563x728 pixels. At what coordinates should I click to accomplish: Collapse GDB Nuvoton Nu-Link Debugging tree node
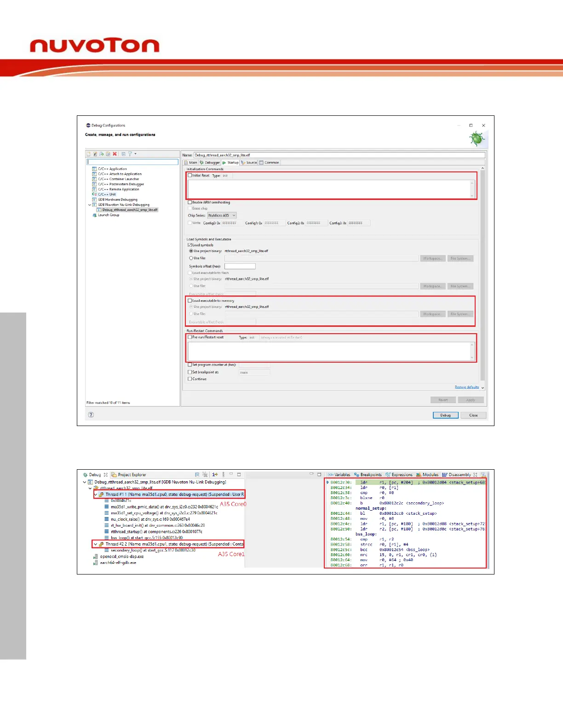click(90, 205)
